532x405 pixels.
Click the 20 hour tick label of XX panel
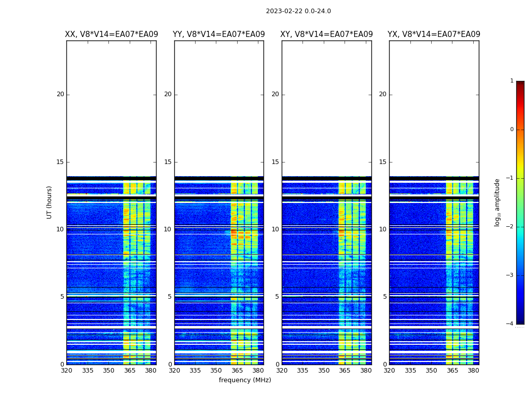60,94
